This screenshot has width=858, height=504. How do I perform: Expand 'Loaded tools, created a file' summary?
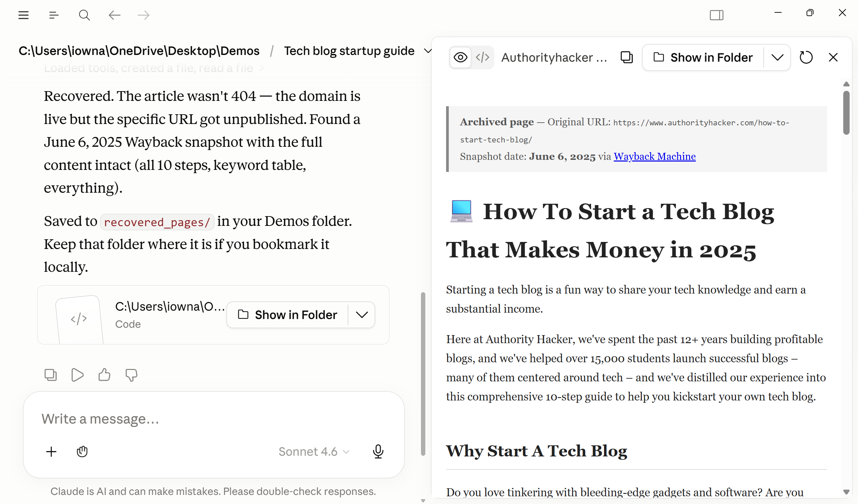tap(154, 68)
